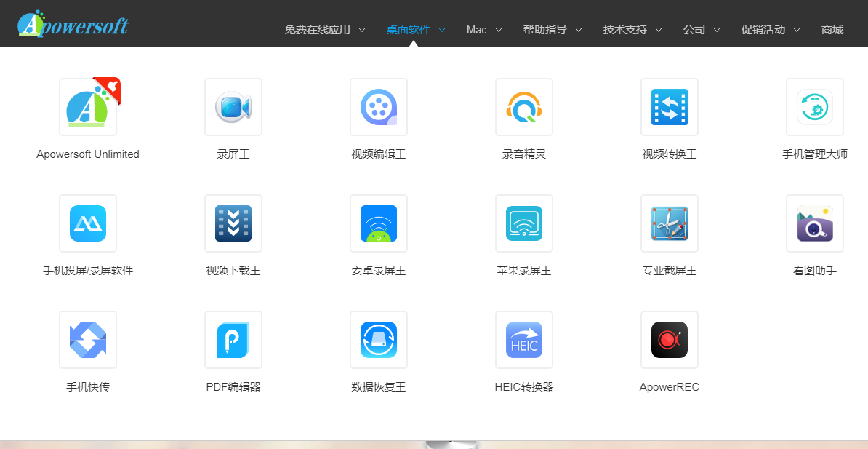Open the PDF编辑器 pen icon

coord(233,340)
